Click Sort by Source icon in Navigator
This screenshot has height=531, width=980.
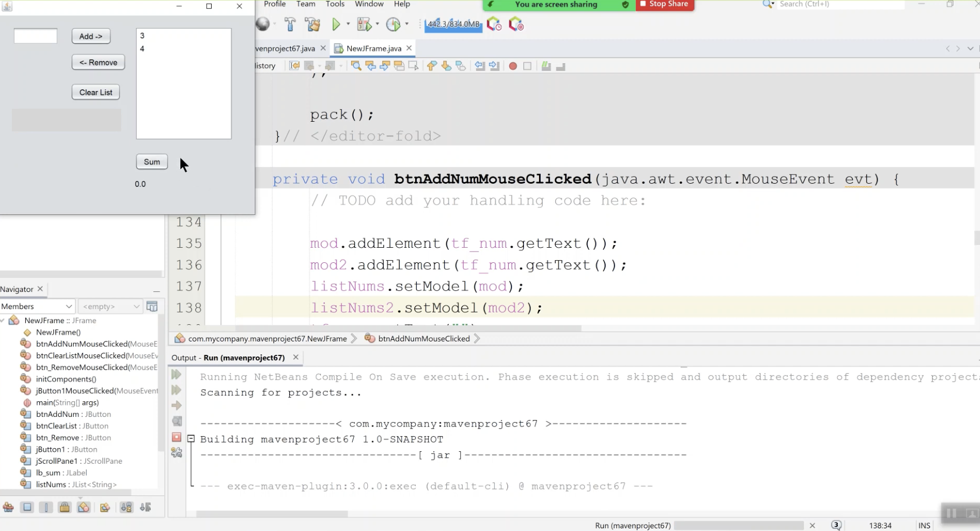[x=145, y=507]
